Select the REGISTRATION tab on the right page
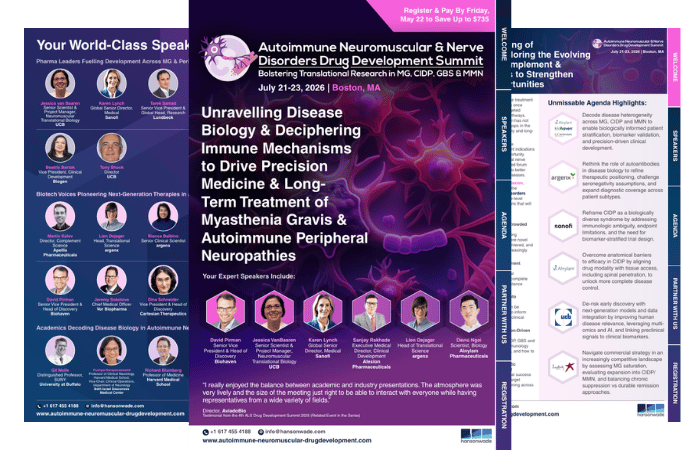Screen dimensions: 700x450 point(674,383)
